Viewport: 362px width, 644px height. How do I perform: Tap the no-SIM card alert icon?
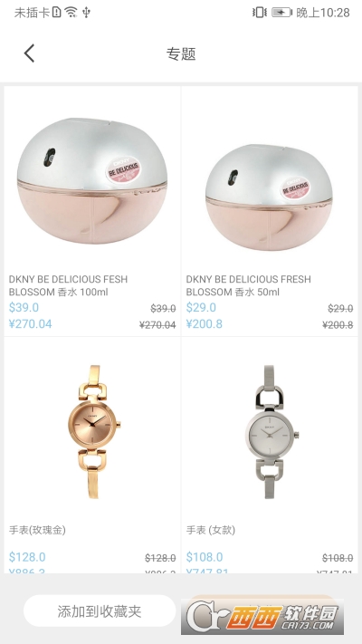pyautogui.click(x=57, y=13)
